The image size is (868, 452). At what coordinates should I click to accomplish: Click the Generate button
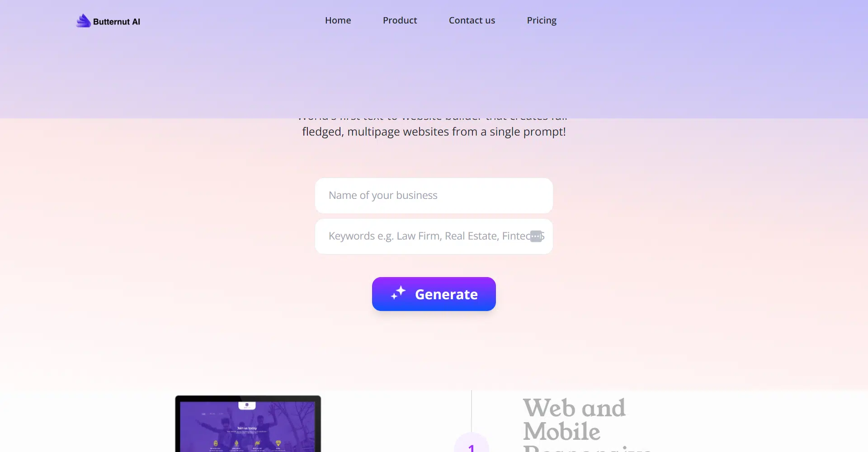(434, 294)
